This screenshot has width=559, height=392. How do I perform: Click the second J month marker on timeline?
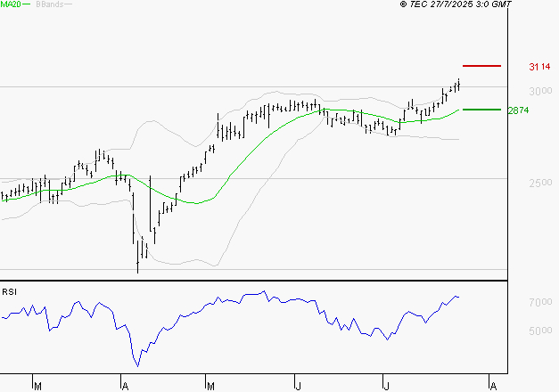pyautogui.click(x=388, y=386)
